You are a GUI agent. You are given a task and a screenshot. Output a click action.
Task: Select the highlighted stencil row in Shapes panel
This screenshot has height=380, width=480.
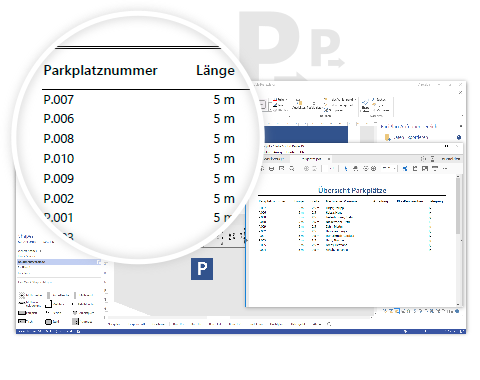point(59,262)
